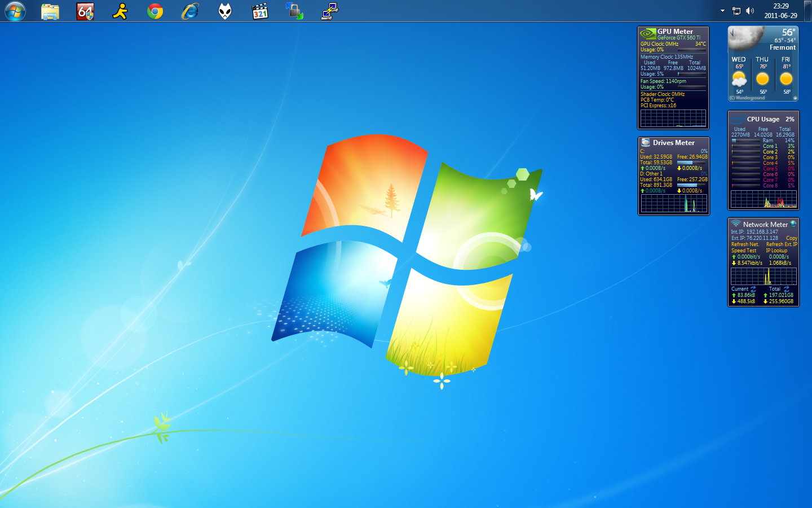Open Media Player Classic 321 icon

tap(260, 11)
